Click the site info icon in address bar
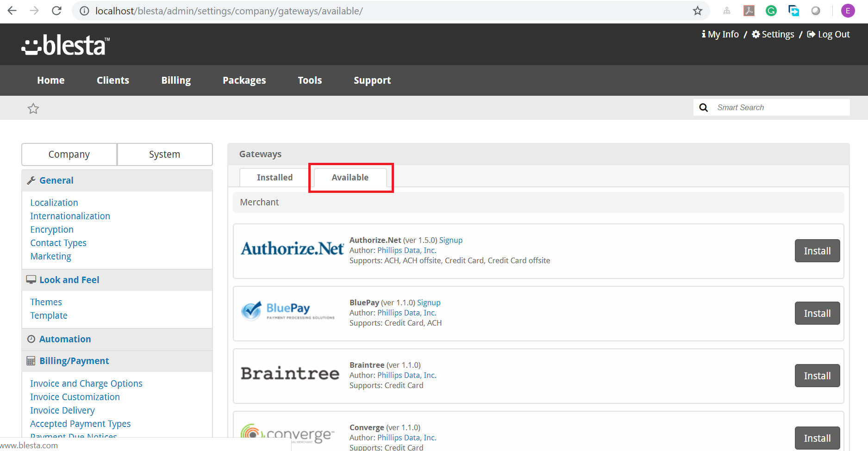 (84, 11)
